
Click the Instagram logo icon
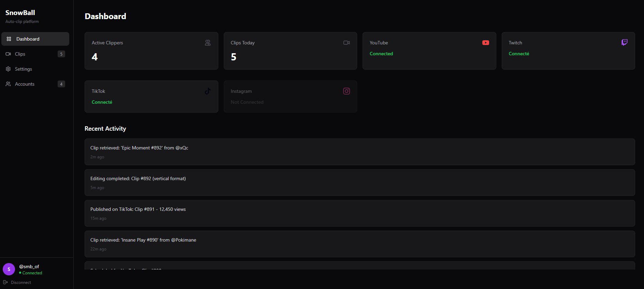(347, 91)
